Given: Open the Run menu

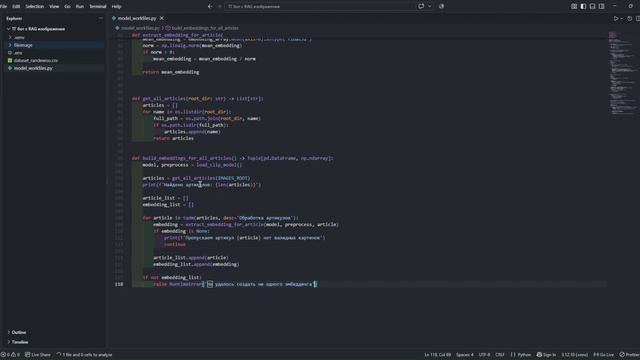Looking at the screenshot, I should [x=80, y=7].
